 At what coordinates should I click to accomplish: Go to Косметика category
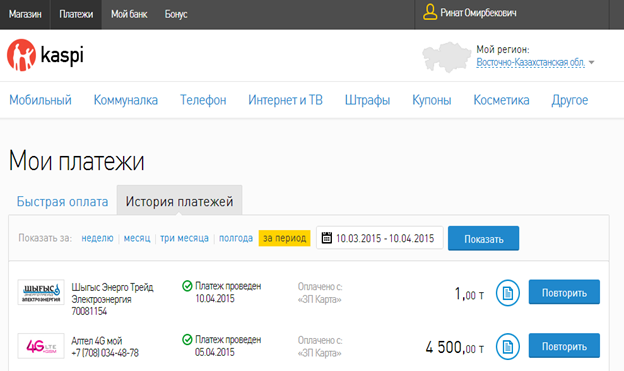501,100
